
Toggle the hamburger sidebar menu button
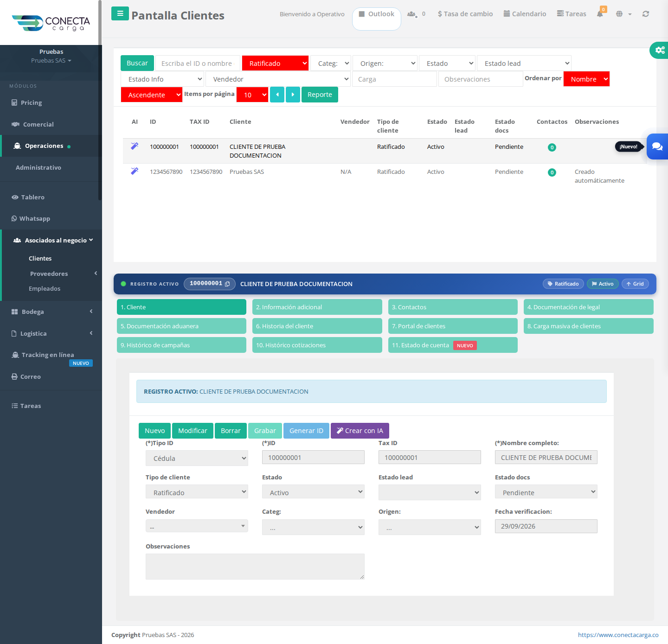tap(120, 13)
